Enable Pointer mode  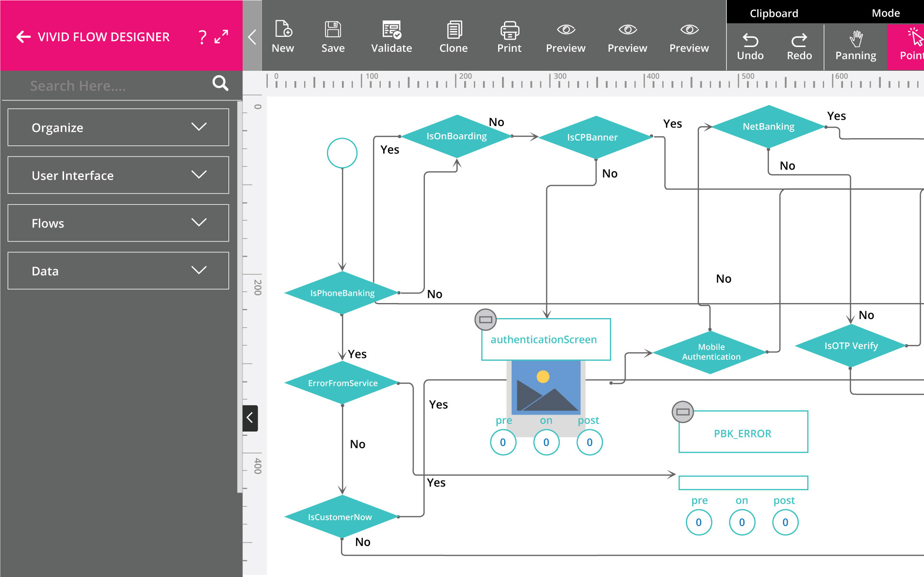[x=910, y=47]
